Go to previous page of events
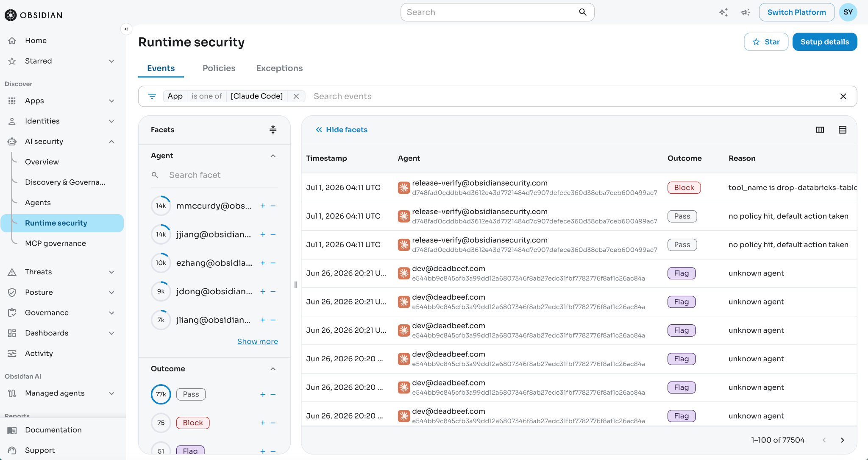This screenshot has height=460, width=868. point(824,440)
